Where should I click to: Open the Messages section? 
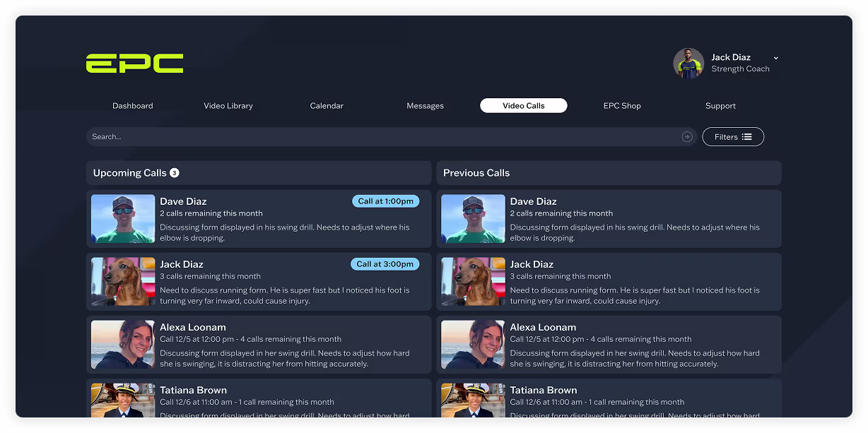(425, 105)
